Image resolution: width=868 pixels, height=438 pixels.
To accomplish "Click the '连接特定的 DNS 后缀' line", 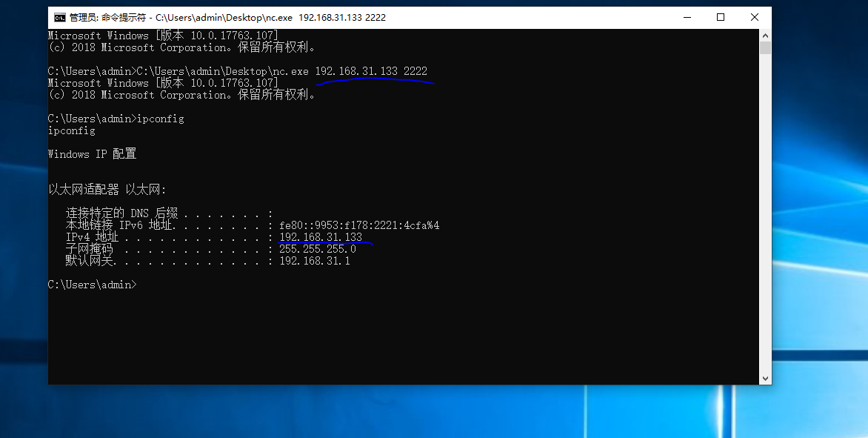I will [x=169, y=213].
